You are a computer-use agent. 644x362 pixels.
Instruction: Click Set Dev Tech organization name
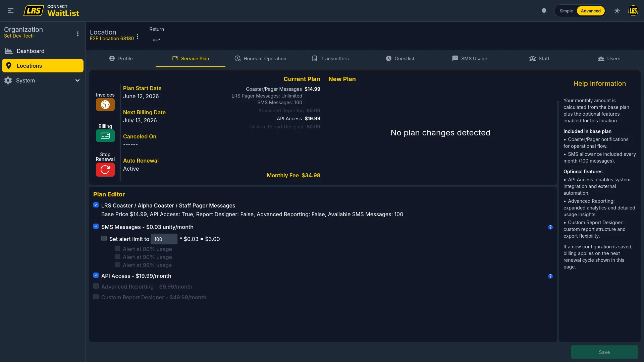click(19, 36)
